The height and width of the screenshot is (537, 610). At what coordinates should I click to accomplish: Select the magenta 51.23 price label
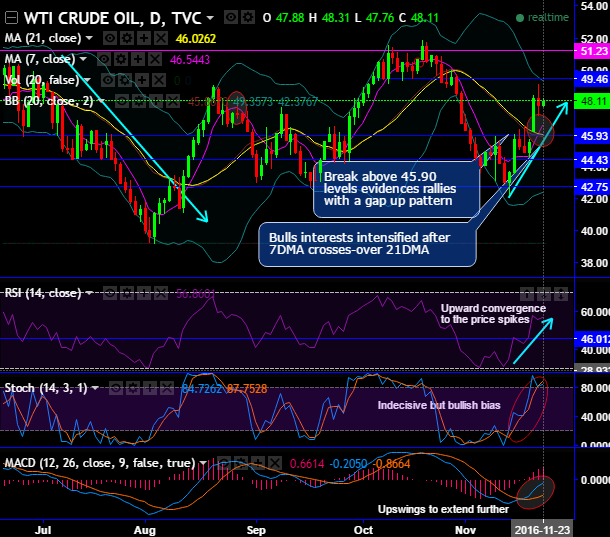pyautogui.click(x=592, y=51)
